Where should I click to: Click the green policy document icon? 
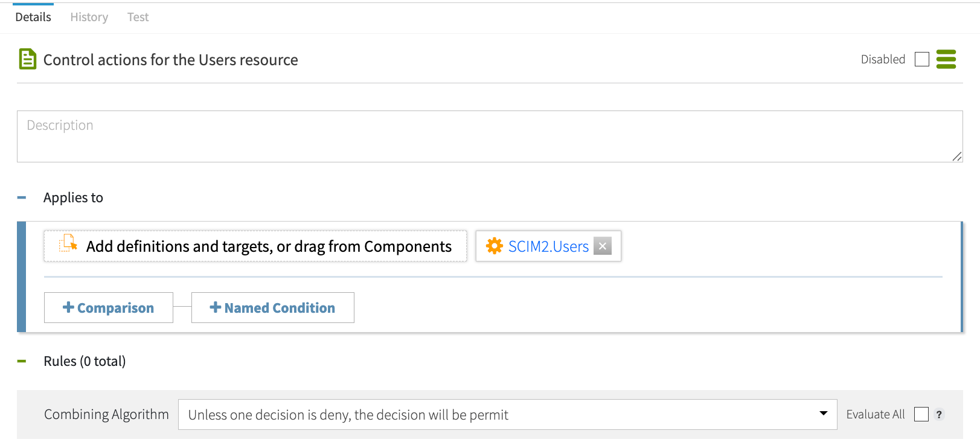click(x=27, y=59)
